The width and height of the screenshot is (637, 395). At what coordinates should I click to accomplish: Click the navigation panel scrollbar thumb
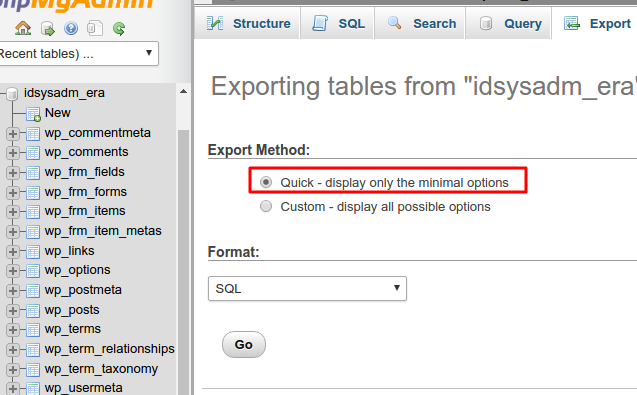click(184, 263)
